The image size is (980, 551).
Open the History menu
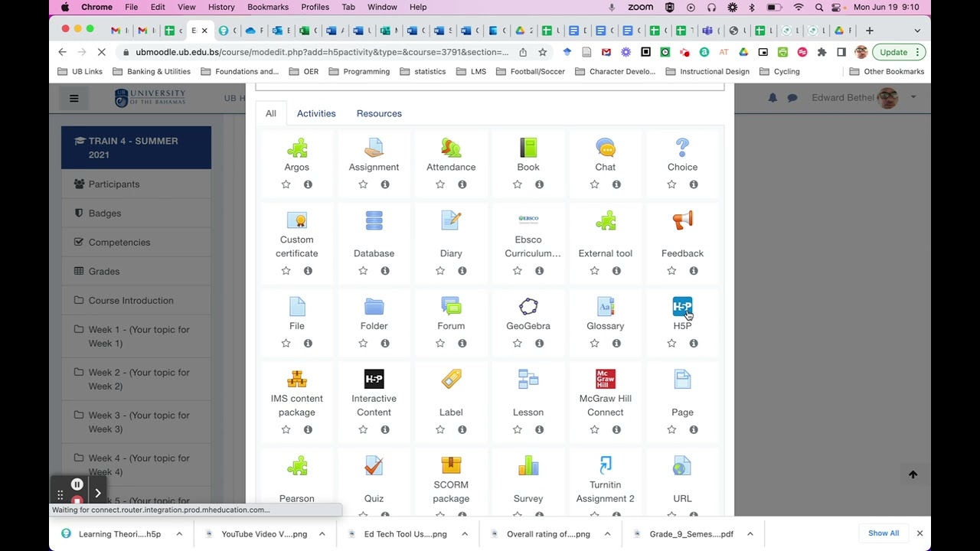coord(221,7)
